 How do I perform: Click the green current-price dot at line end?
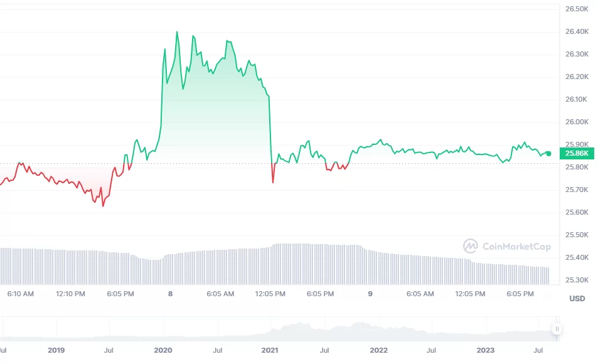(548, 153)
